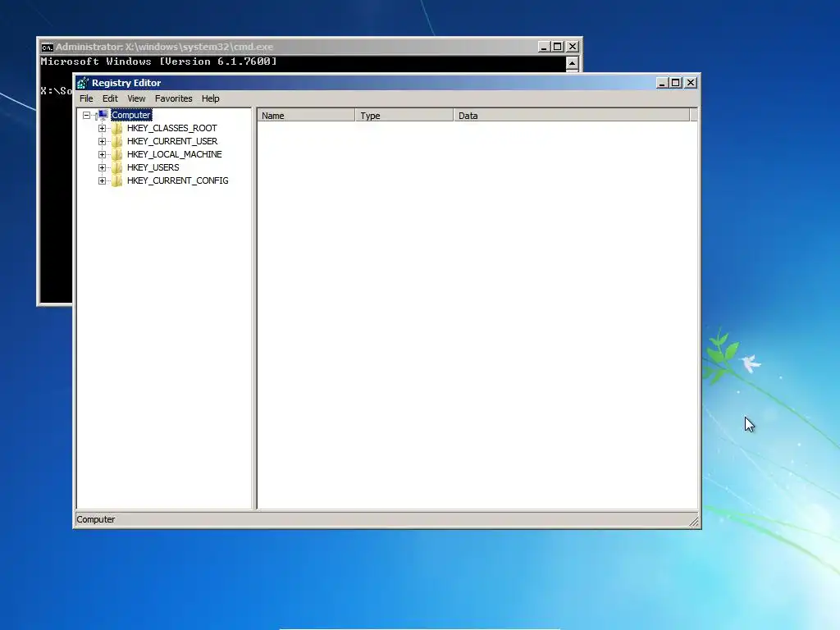
Task: Click the Name column header
Action: click(x=306, y=115)
